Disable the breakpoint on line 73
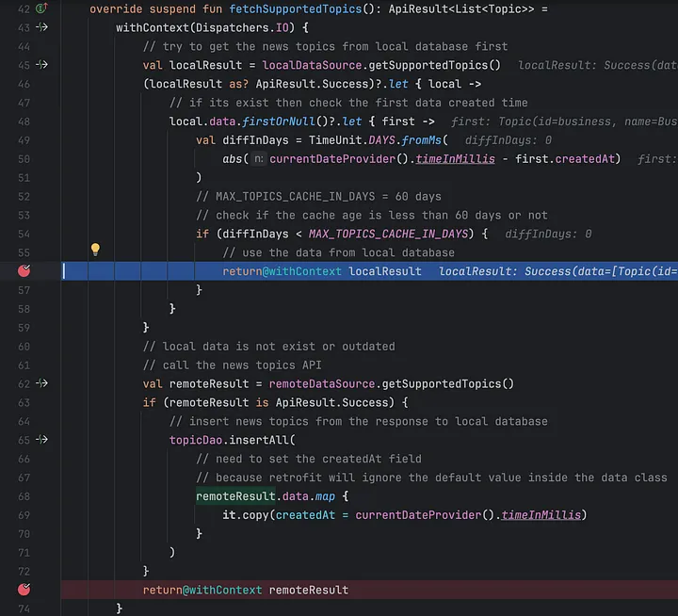The height and width of the screenshot is (616, 678). coord(24,590)
